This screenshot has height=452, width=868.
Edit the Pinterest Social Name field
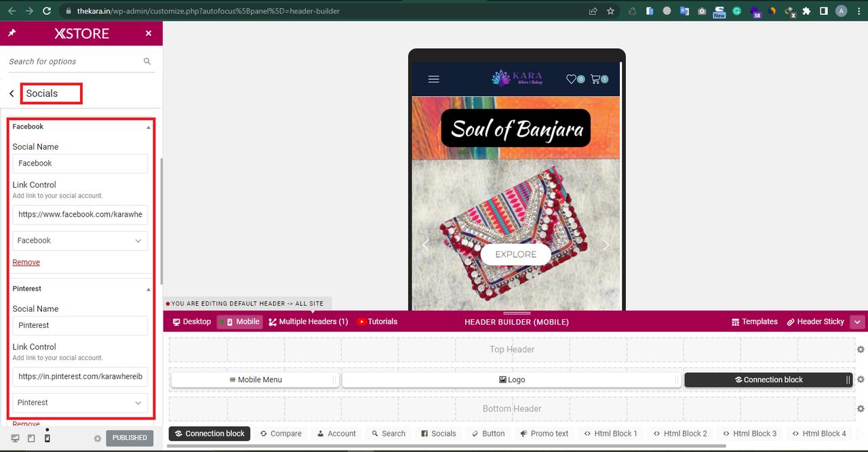[x=80, y=325]
